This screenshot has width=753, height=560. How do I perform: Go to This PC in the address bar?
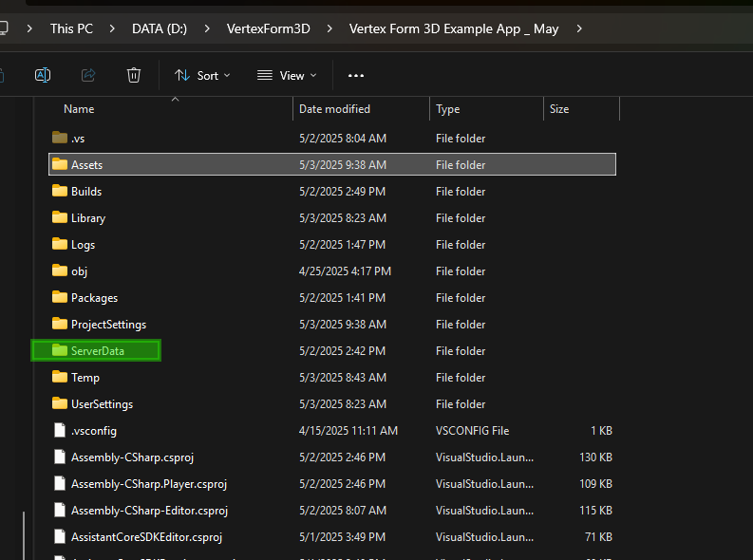(71, 28)
